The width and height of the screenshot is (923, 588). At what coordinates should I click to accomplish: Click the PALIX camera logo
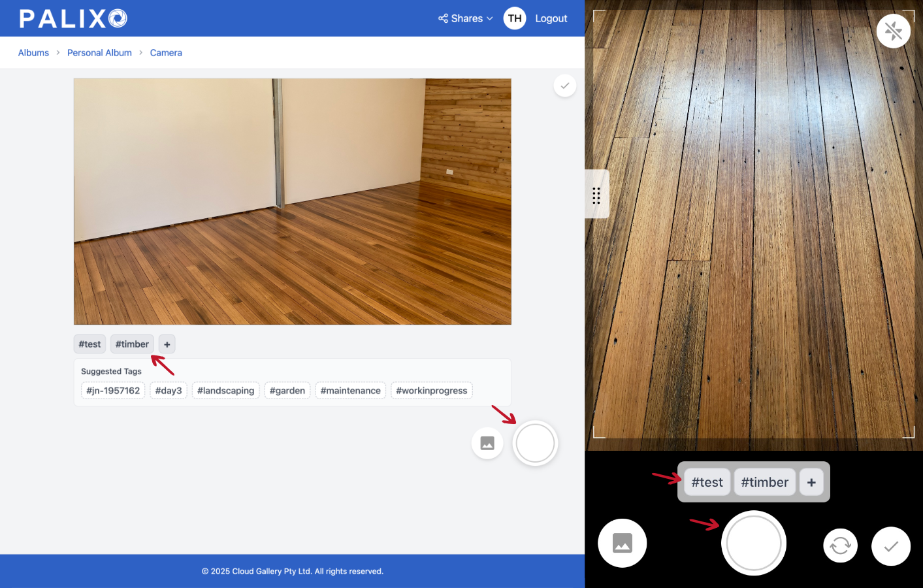click(72, 18)
